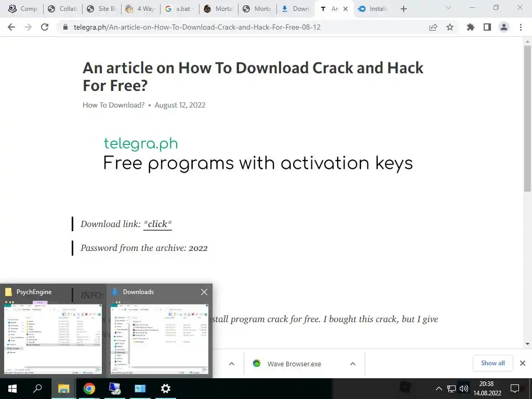Expand options for the first download item
The height and width of the screenshot is (399, 532).
(232, 364)
